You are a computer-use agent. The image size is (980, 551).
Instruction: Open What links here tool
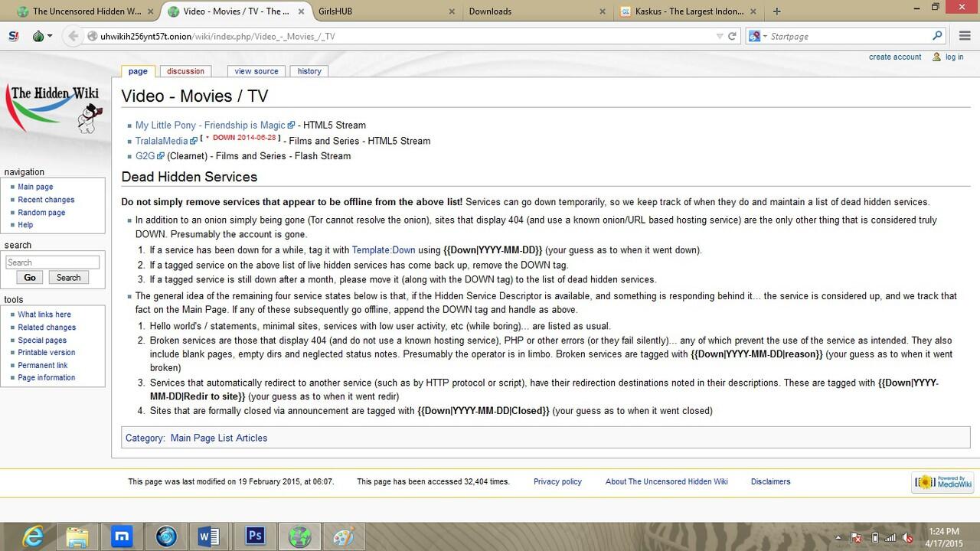44,315
